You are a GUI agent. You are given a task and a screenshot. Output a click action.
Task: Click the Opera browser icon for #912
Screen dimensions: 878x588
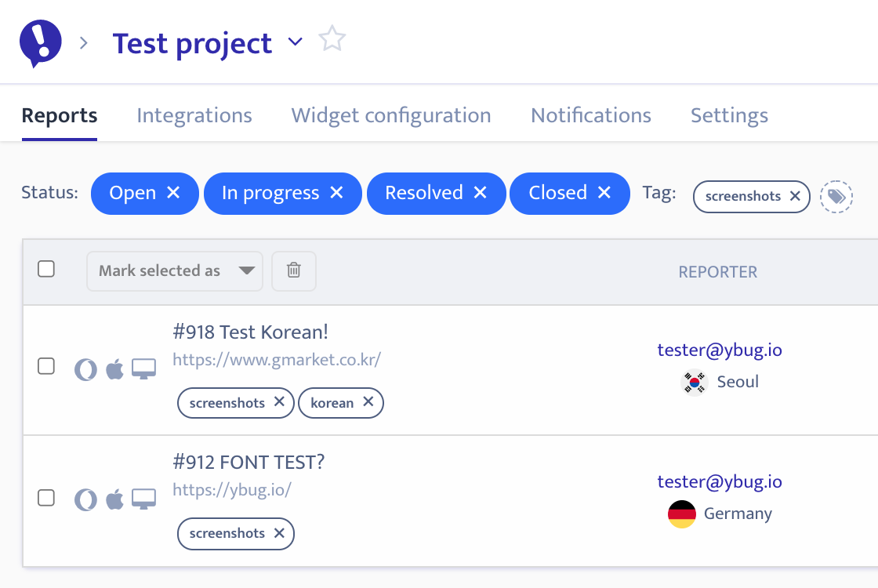pyautogui.click(x=85, y=499)
